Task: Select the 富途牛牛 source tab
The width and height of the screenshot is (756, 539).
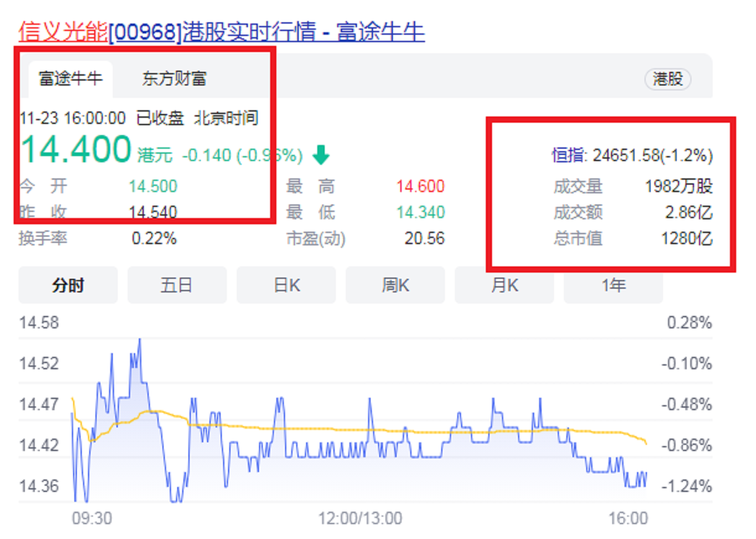Action: pos(70,79)
